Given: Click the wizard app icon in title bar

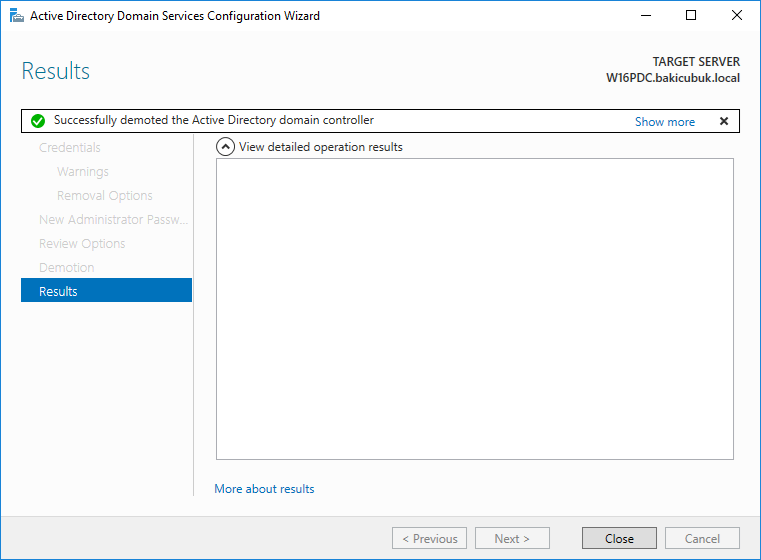Looking at the screenshot, I should click(17, 16).
